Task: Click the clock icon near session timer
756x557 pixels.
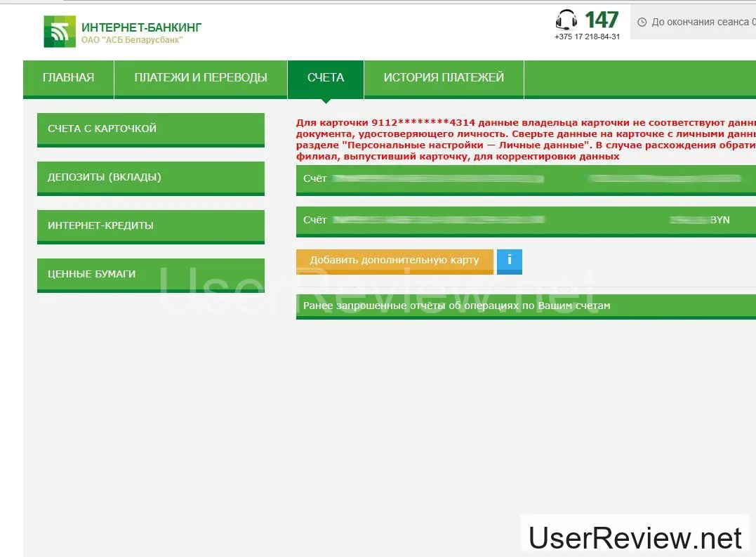Action: click(642, 22)
